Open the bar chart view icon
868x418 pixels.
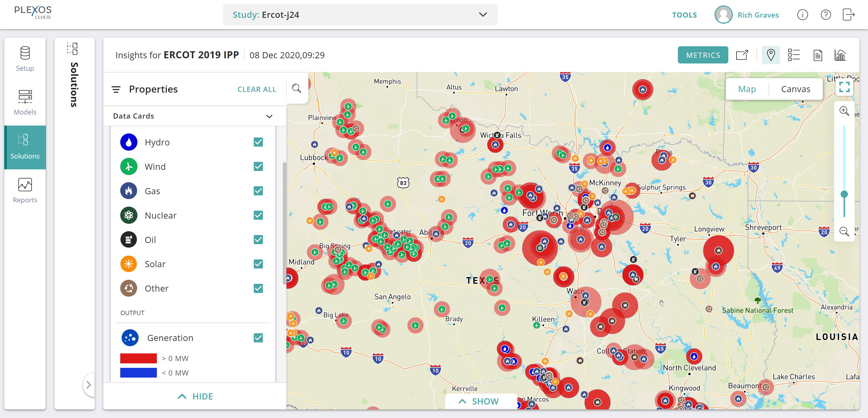[840, 55]
